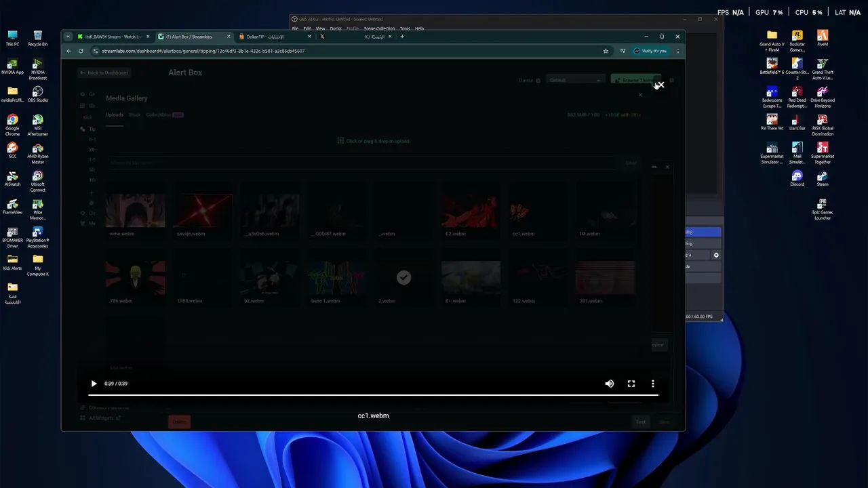
Task: Launch MSI Afterburner shortcut
Action: 38,125
